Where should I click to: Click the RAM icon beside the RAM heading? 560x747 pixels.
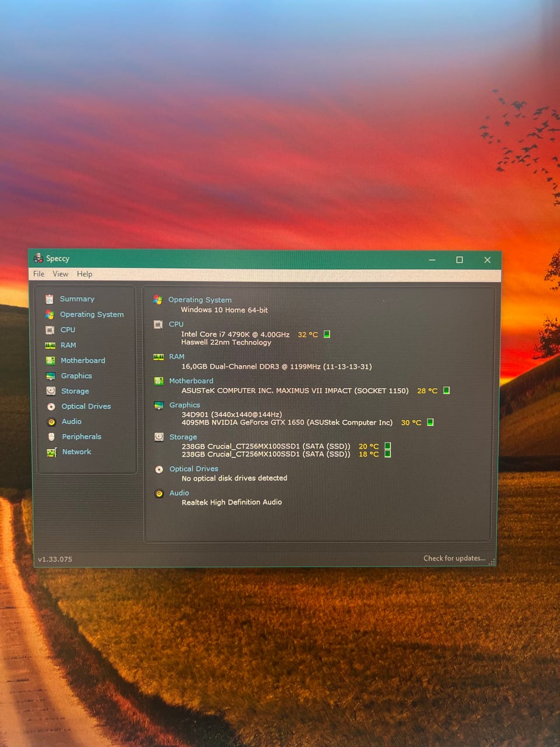pos(158,357)
